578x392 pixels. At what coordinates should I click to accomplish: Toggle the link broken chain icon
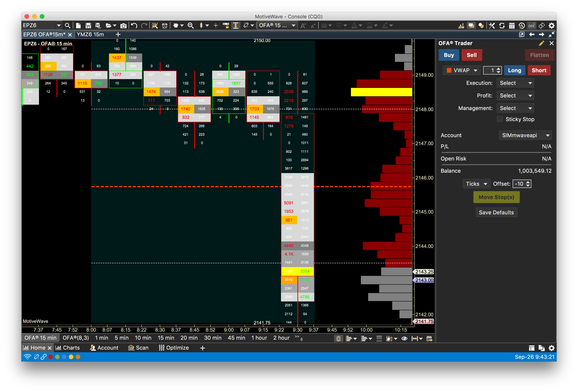coord(246,25)
